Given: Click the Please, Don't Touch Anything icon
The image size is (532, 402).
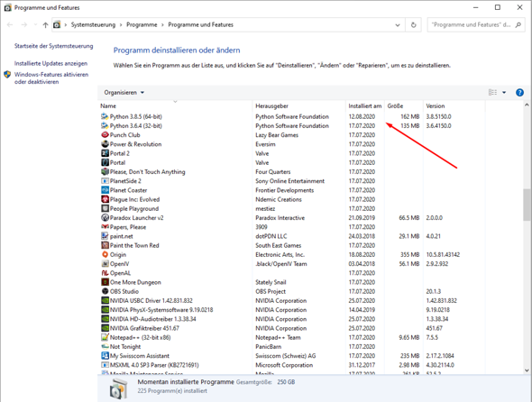Looking at the screenshot, I should pos(105,171).
